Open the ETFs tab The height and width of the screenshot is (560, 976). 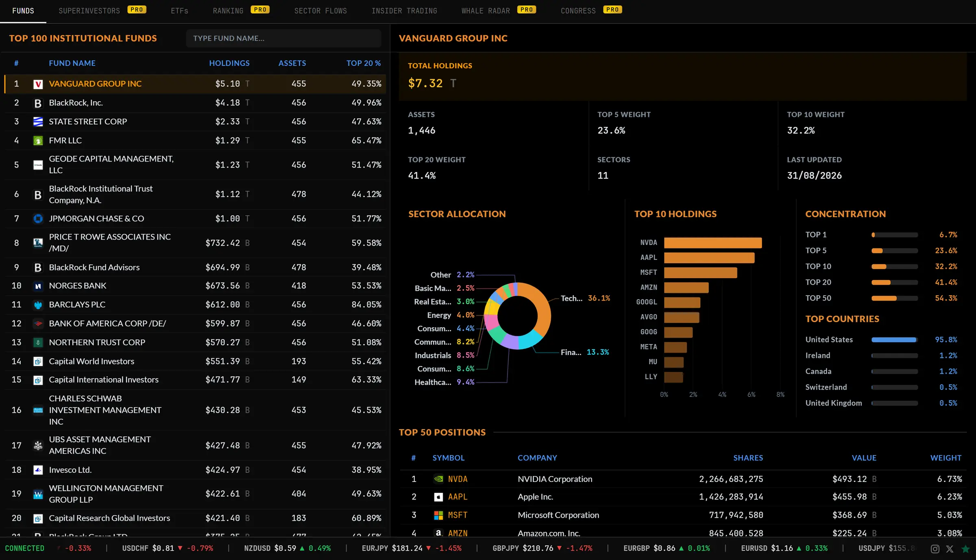tap(179, 11)
